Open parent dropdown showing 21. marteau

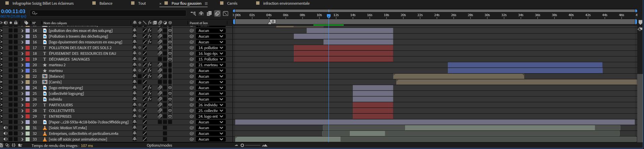click(211, 65)
